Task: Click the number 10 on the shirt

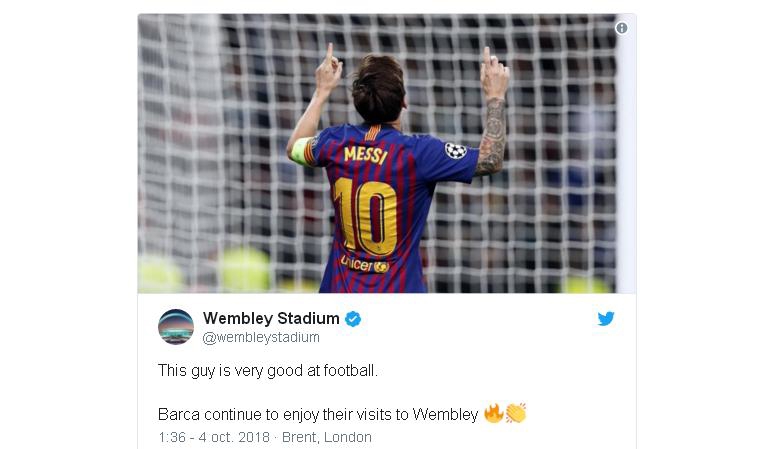Action: pos(364,214)
